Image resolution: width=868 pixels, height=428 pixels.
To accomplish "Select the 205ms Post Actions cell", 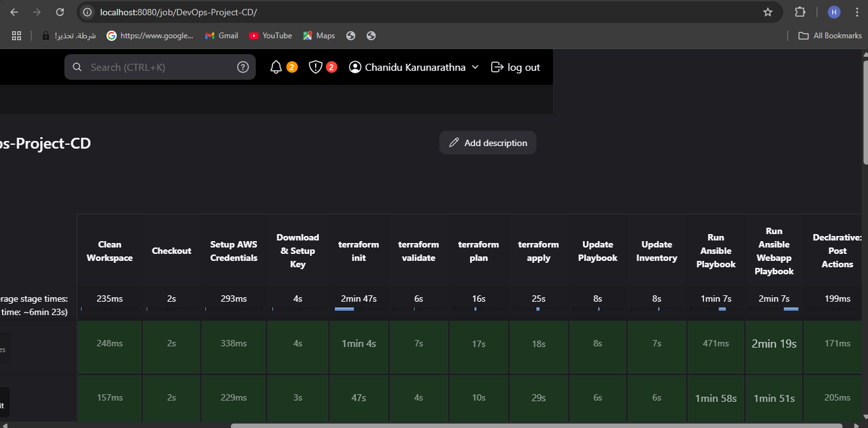I will click(832, 398).
